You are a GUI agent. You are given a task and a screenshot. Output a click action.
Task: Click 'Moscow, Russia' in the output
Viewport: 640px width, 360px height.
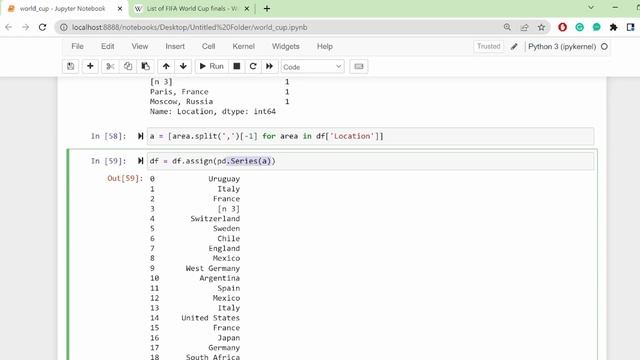(x=182, y=102)
